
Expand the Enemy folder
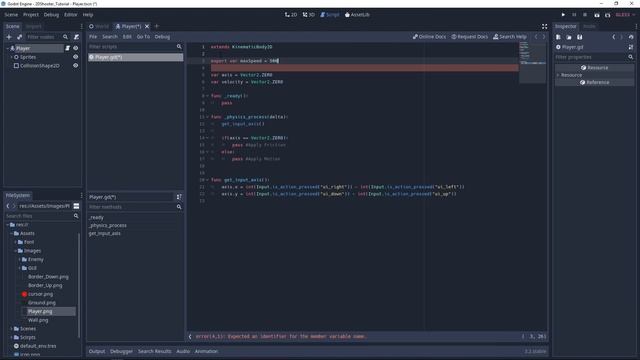[x=20, y=260]
